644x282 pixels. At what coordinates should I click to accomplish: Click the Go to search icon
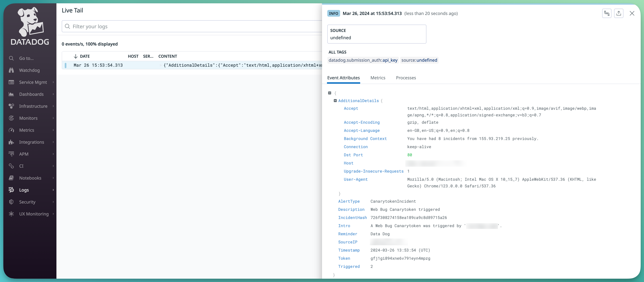[11, 58]
